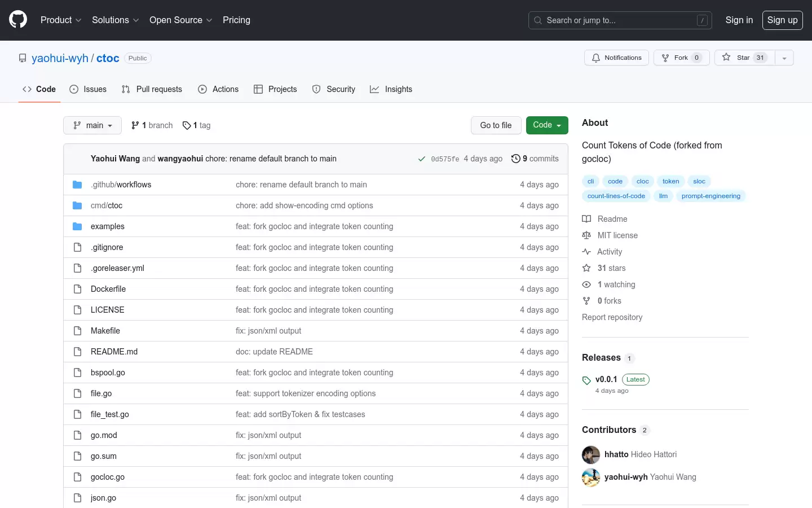This screenshot has width=812, height=508.
Task: Switch to the Security tab
Action: (x=334, y=89)
